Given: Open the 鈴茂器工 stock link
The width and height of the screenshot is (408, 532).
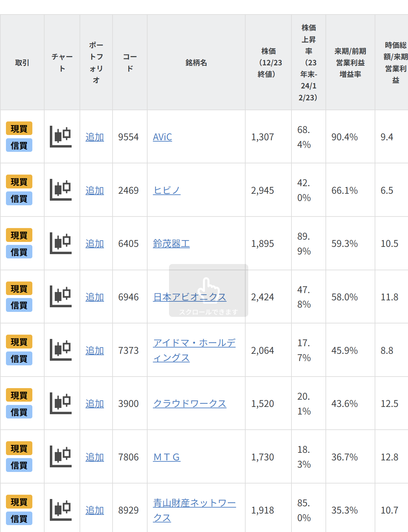Looking at the screenshot, I should pos(171,244).
